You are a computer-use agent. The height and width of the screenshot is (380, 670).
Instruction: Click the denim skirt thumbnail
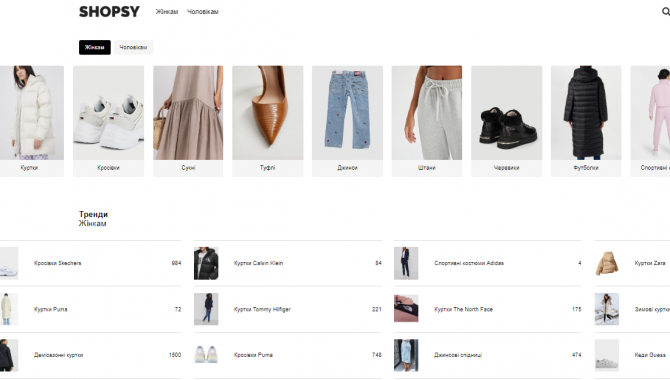(406, 355)
